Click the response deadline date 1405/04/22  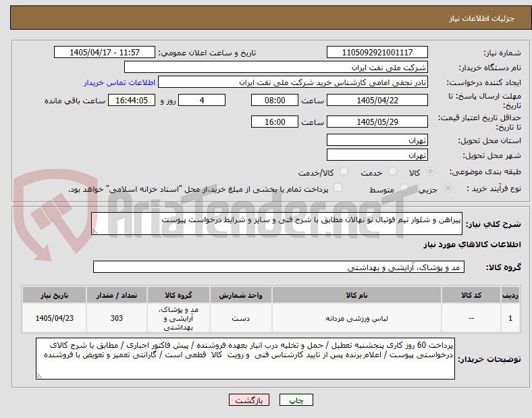click(x=377, y=101)
